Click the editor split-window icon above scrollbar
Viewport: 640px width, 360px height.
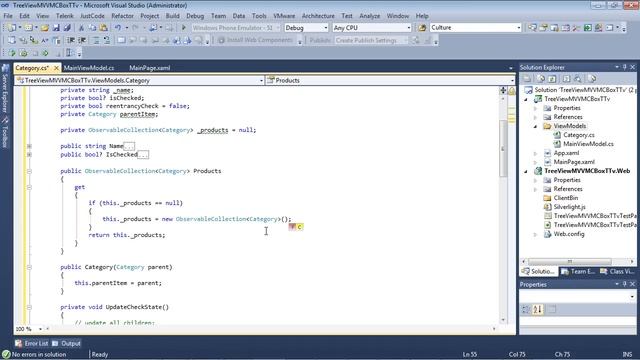(503, 90)
